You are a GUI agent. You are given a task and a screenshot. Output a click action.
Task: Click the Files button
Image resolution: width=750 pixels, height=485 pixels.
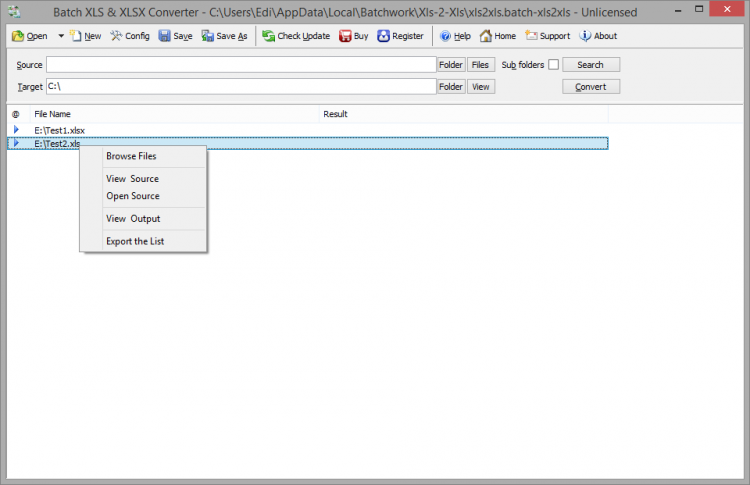(x=480, y=65)
